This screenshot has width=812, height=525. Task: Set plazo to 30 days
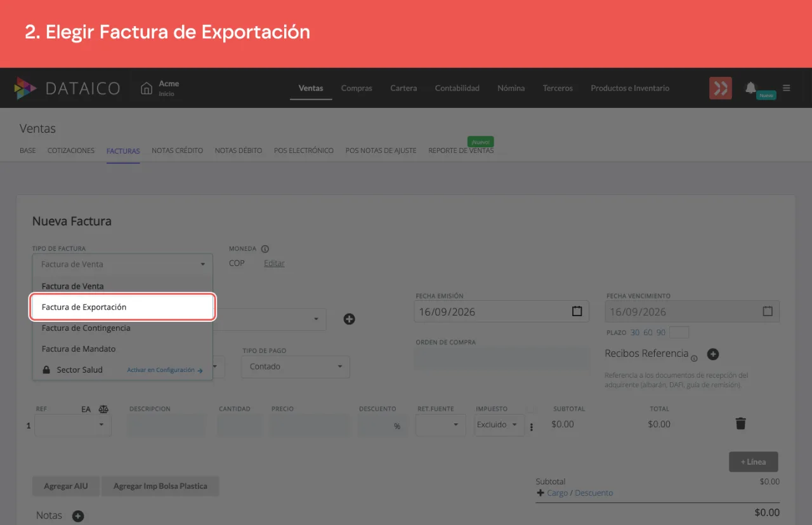pyautogui.click(x=635, y=333)
